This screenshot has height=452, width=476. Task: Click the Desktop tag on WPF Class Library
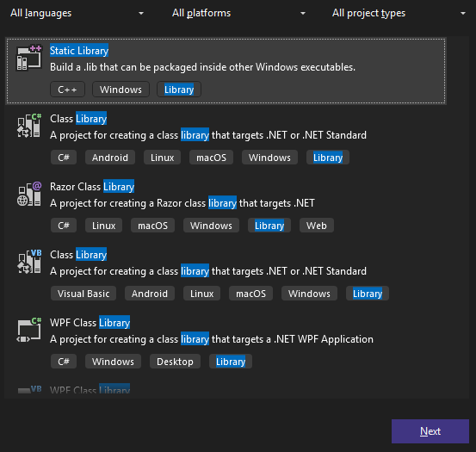[x=175, y=362]
